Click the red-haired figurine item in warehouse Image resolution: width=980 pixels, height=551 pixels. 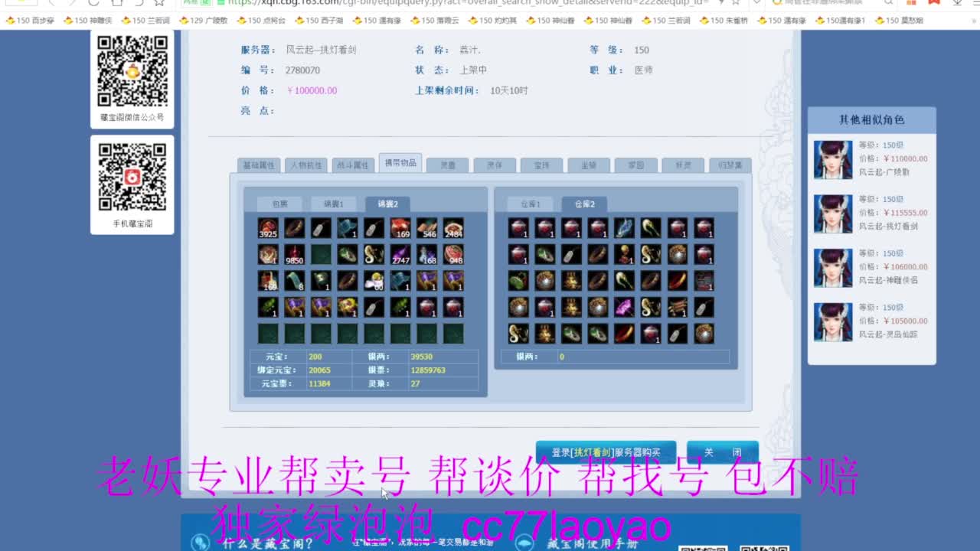pos(625,254)
